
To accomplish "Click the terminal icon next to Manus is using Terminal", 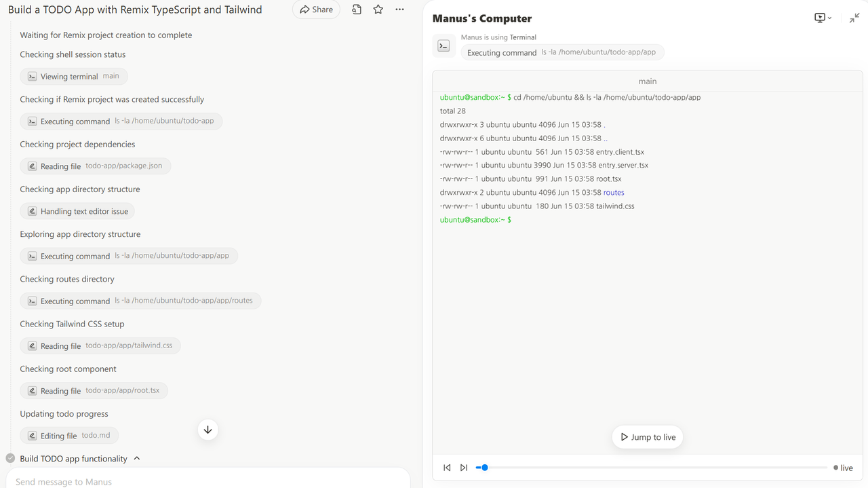I will (x=443, y=46).
